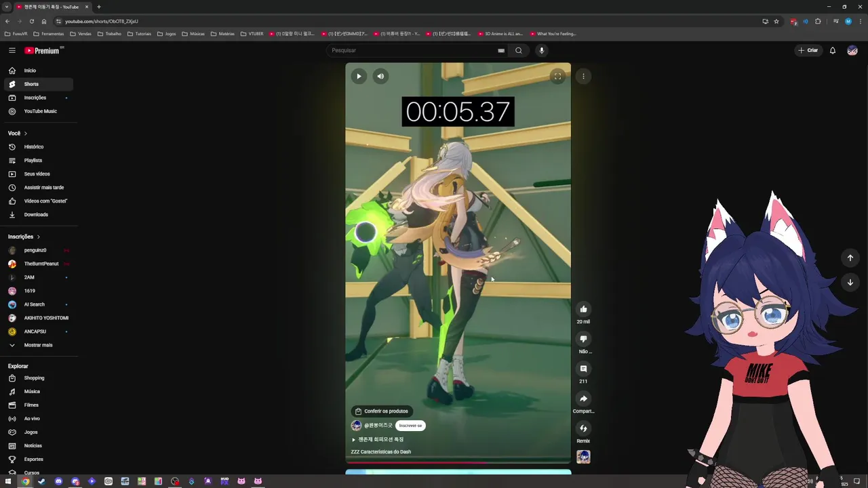Mute the Short's volume
Viewport: 868px width, 488px height.
click(380, 76)
